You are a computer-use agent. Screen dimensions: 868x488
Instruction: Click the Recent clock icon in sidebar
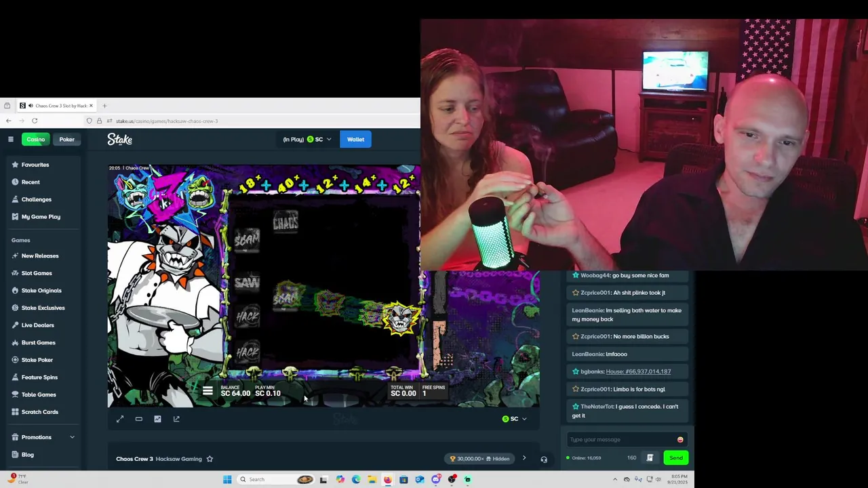point(15,182)
